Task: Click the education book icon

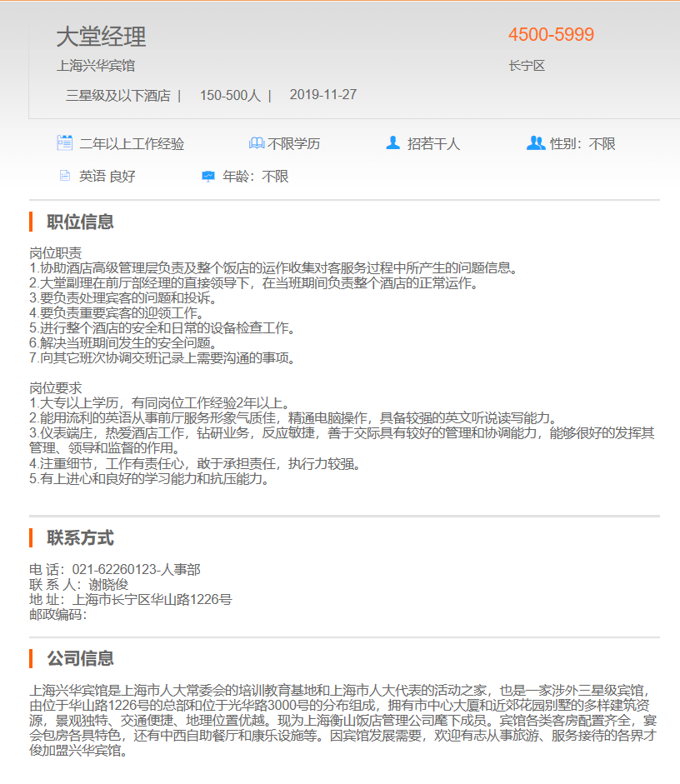Action: pos(257,143)
